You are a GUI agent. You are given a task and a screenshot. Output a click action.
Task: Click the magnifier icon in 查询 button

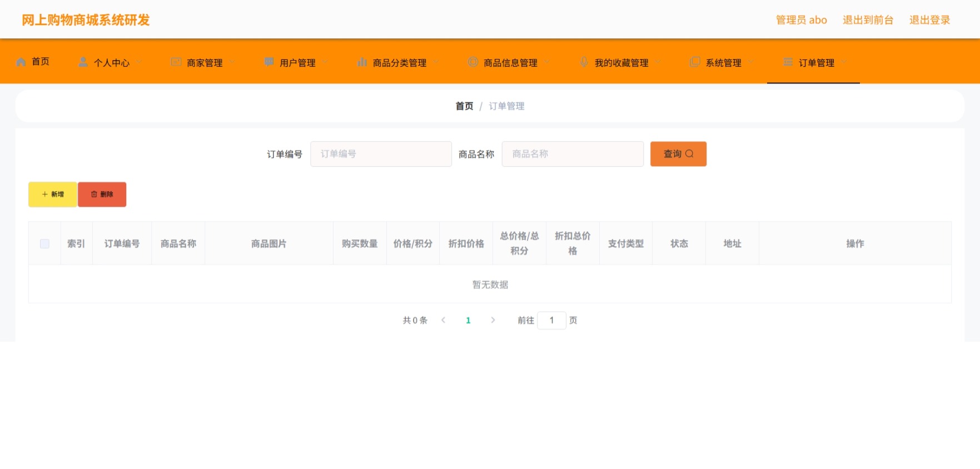(x=689, y=154)
